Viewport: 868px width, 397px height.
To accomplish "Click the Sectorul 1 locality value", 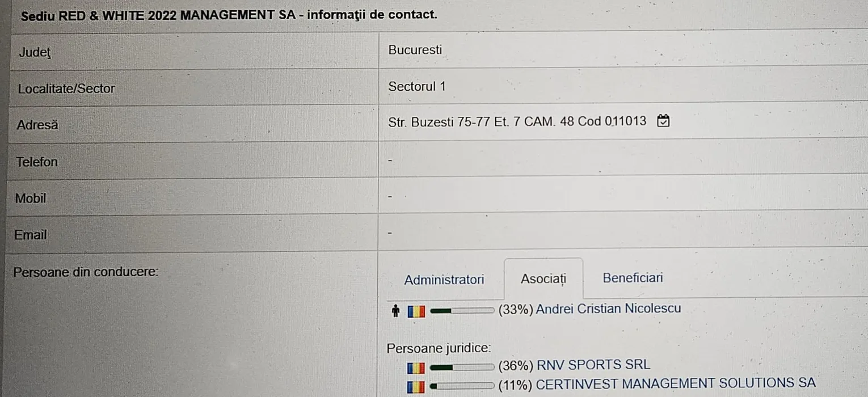I will (417, 87).
